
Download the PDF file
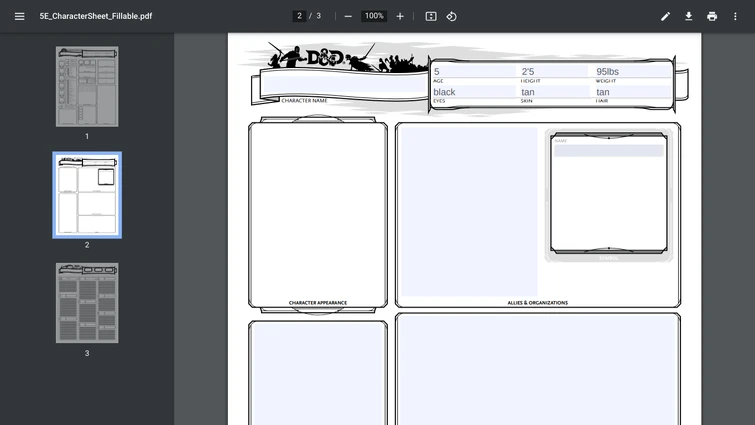[x=689, y=16]
